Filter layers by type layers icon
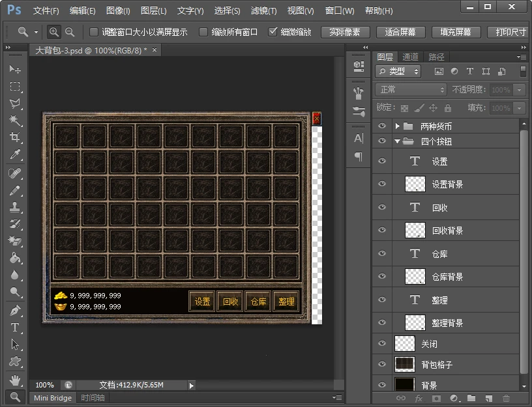Viewport: 532px width, 407px height. 470,71
